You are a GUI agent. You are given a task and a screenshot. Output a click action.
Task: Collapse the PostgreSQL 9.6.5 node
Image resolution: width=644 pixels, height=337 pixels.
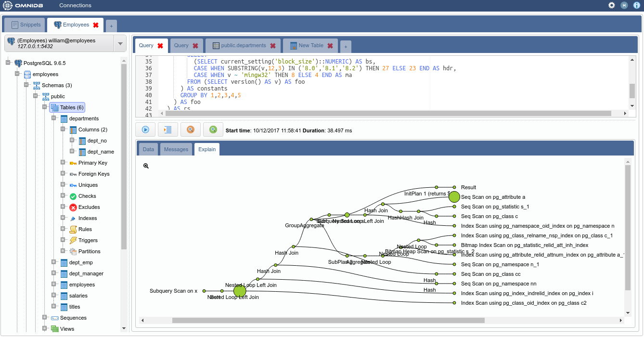(8, 63)
